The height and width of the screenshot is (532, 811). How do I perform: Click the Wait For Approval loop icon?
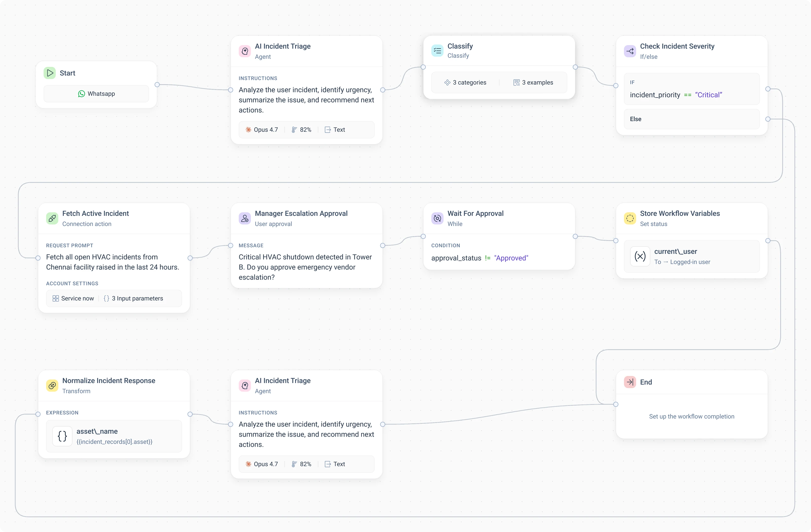[437, 218]
